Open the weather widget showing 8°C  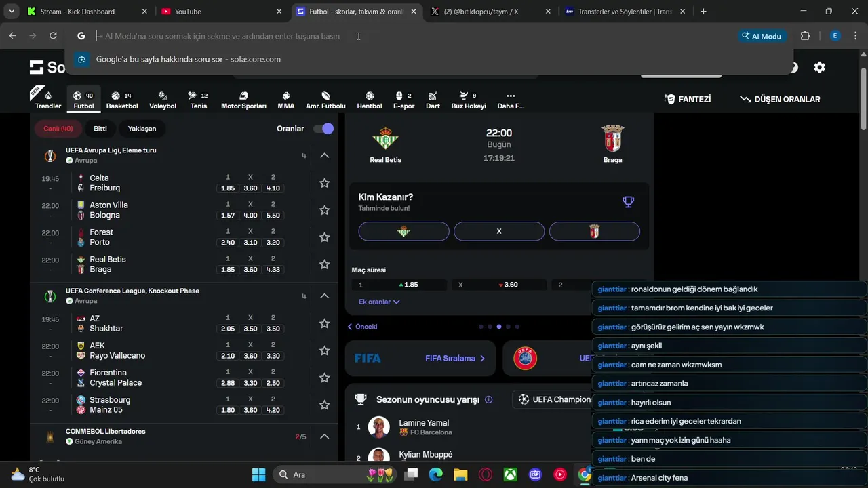37,474
